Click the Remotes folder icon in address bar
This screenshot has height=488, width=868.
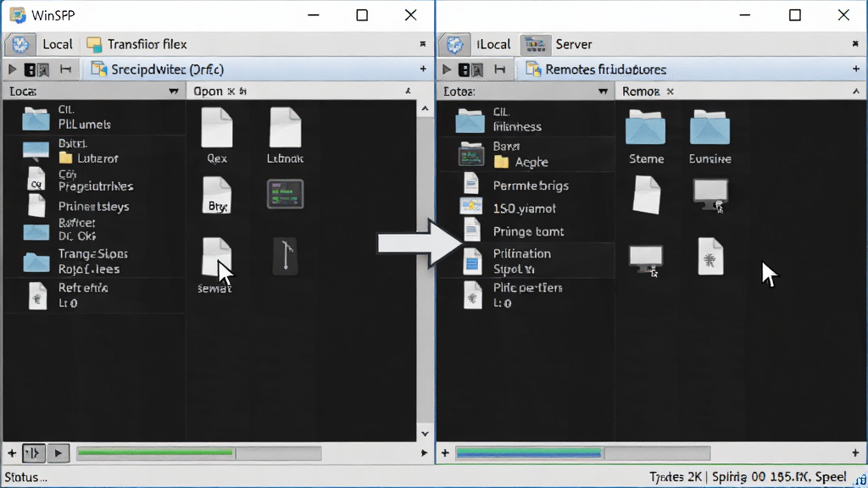[x=532, y=69]
